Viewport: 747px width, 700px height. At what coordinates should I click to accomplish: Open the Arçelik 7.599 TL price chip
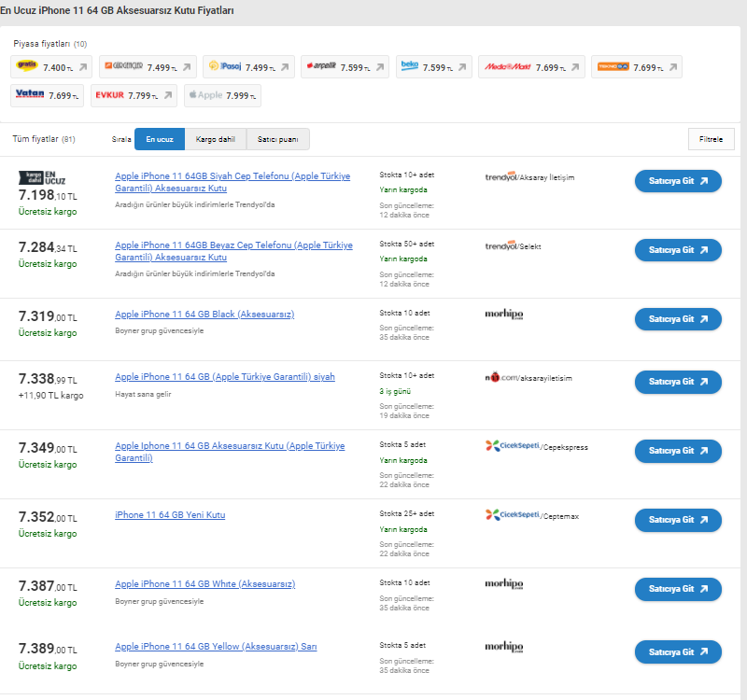pyautogui.click(x=345, y=66)
